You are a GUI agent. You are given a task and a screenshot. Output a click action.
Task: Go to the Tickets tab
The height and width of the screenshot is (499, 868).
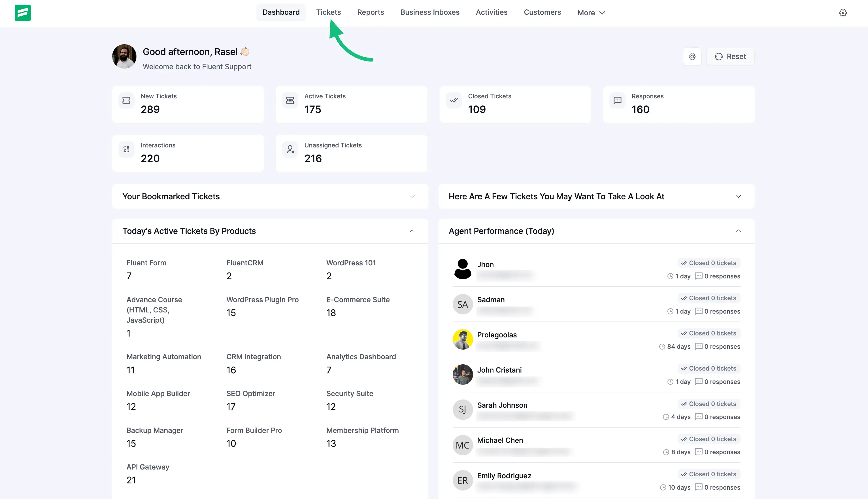[328, 12]
